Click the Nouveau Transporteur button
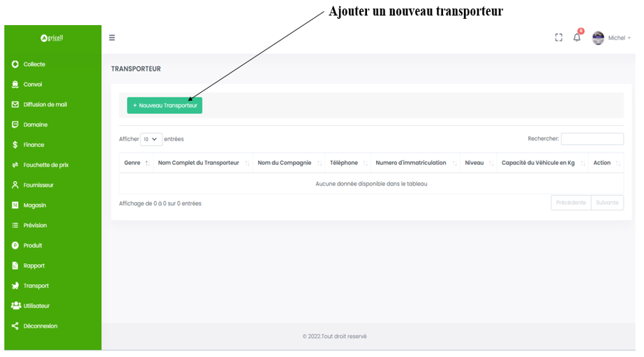This screenshot has width=644, height=357. (x=165, y=105)
